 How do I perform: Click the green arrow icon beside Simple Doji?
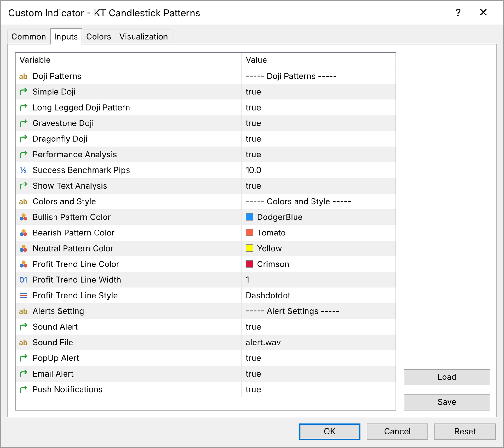coord(24,92)
